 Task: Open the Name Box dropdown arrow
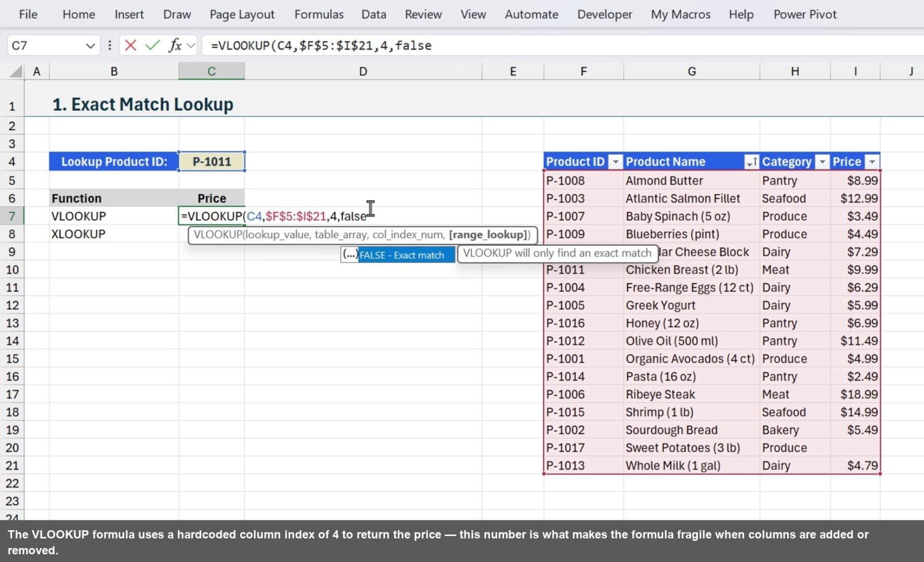89,45
